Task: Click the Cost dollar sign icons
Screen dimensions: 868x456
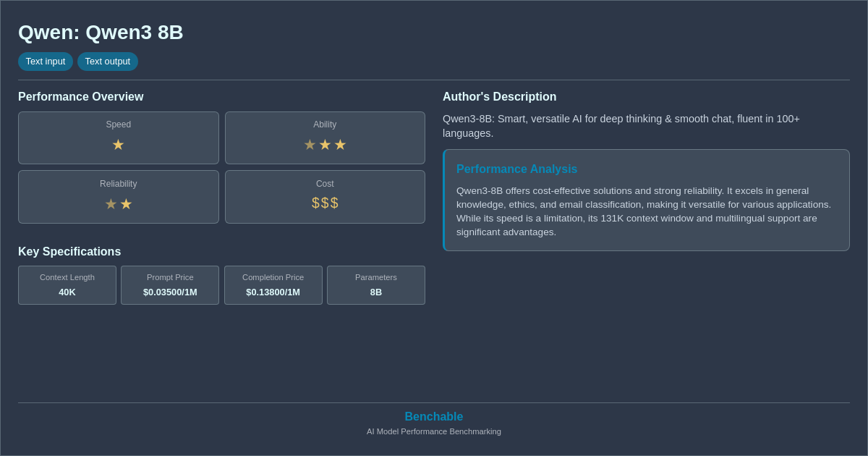Action: point(325,203)
